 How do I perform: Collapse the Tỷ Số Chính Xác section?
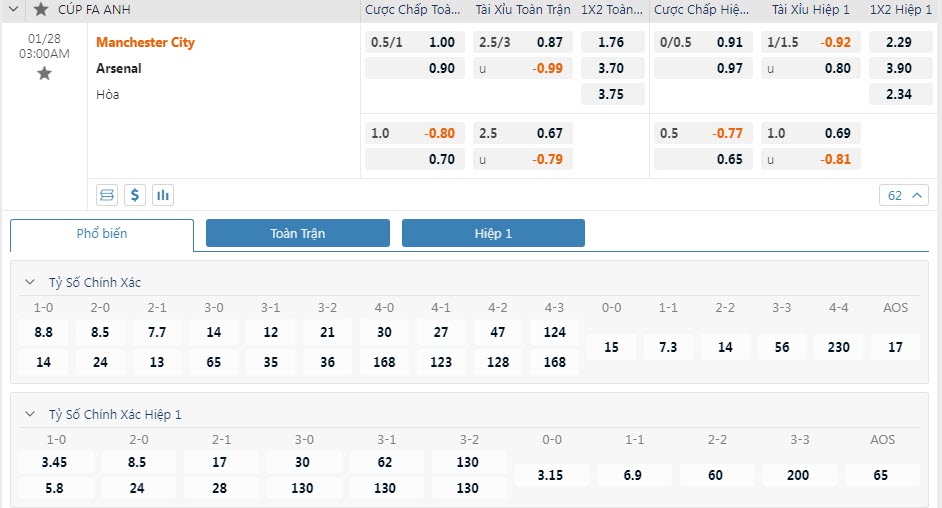[31, 282]
